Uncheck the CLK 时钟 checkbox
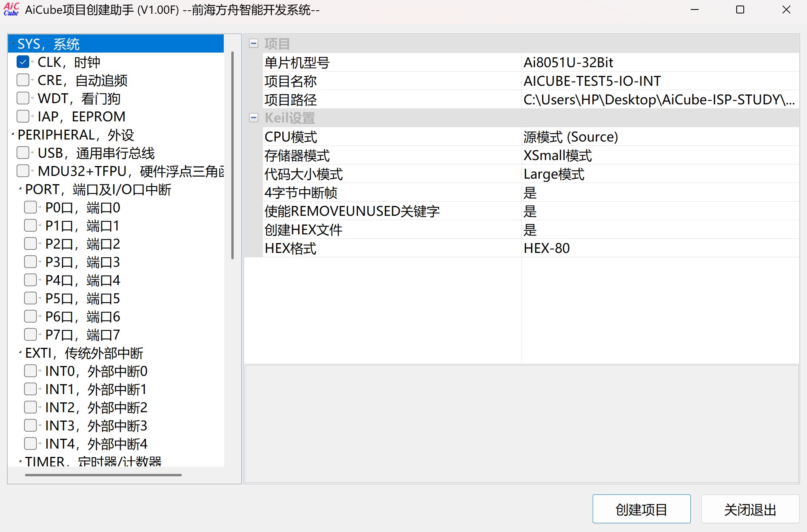807x532 pixels. coord(23,62)
